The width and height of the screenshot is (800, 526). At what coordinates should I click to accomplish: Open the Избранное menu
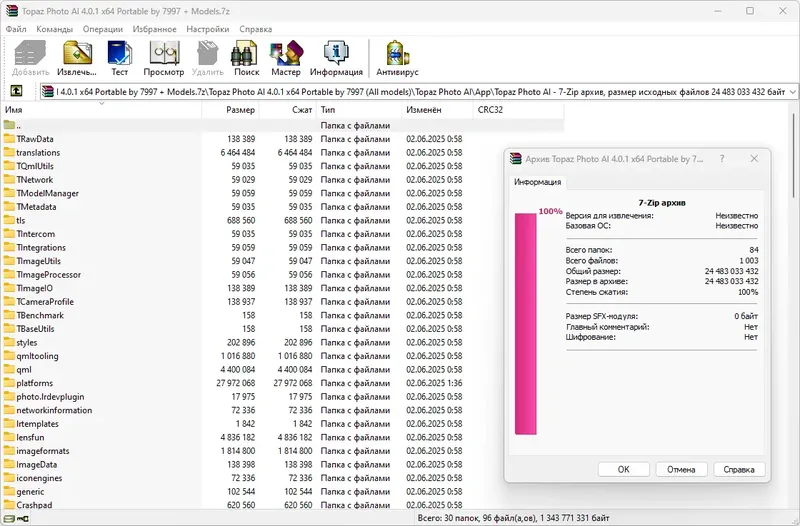point(155,29)
